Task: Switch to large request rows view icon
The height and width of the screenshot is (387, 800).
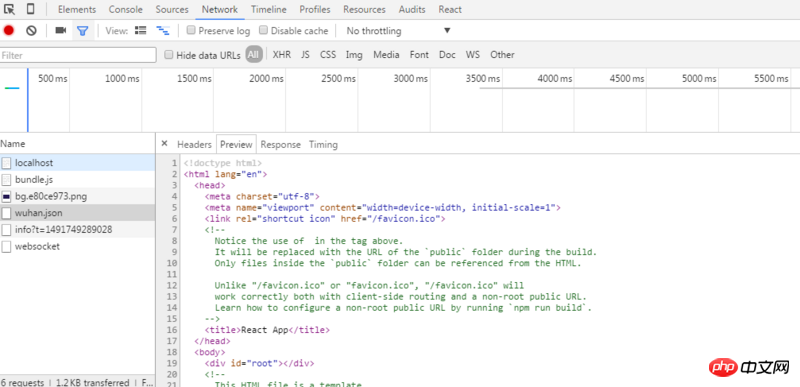Action: (x=140, y=31)
